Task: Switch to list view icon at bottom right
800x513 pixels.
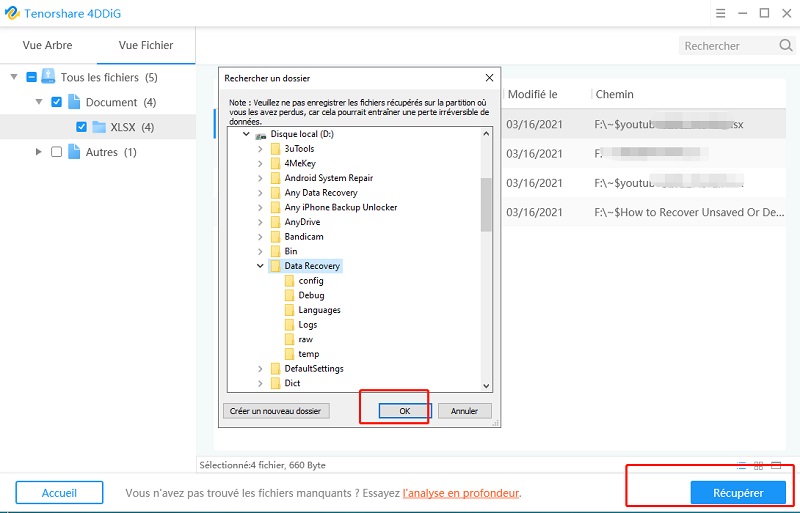Action: (x=741, y=466)
